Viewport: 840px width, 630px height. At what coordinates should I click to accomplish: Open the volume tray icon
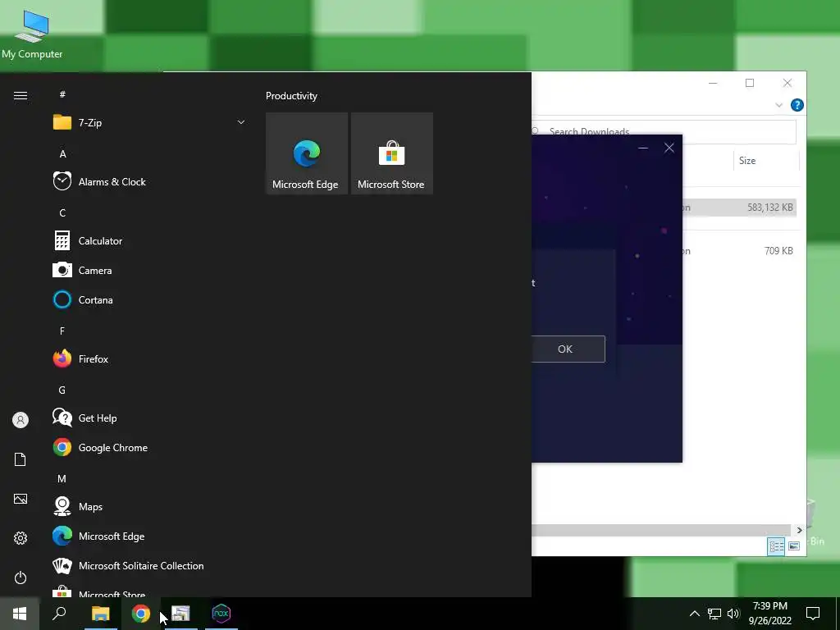point(733,614)
